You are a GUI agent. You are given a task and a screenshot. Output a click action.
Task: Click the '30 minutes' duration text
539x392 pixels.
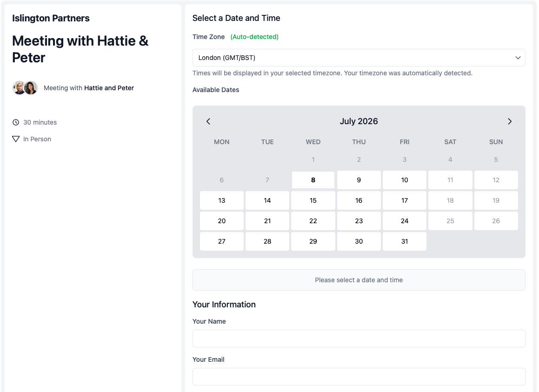[40, 122]
